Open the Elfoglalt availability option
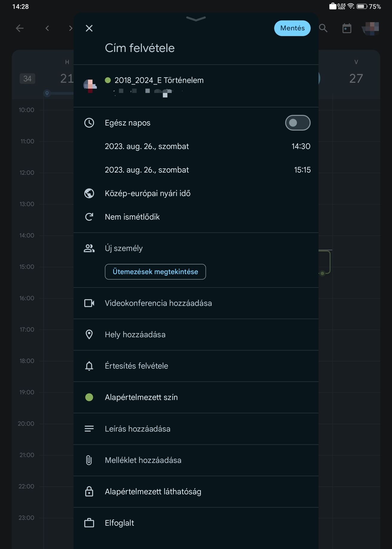 196,523
